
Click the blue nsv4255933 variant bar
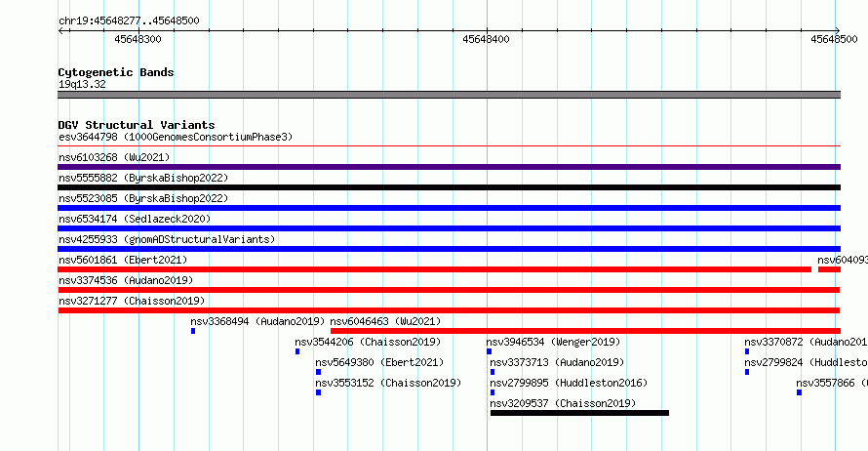pos(449,249)
